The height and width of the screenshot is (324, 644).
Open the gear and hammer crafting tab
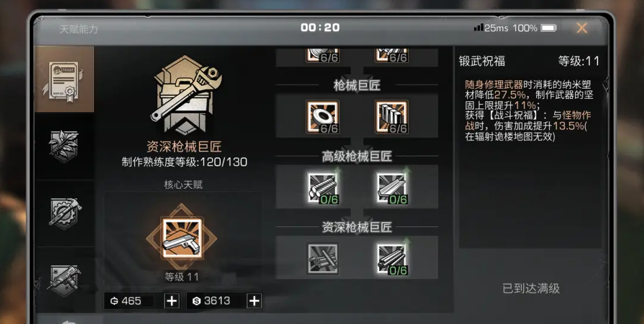65,213
